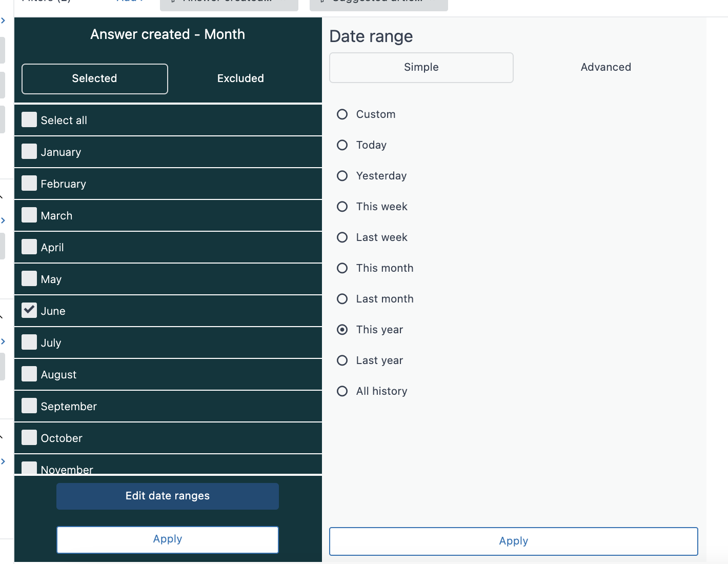
Task: Switch to the Excluded tab
Action: click(240, 78)
